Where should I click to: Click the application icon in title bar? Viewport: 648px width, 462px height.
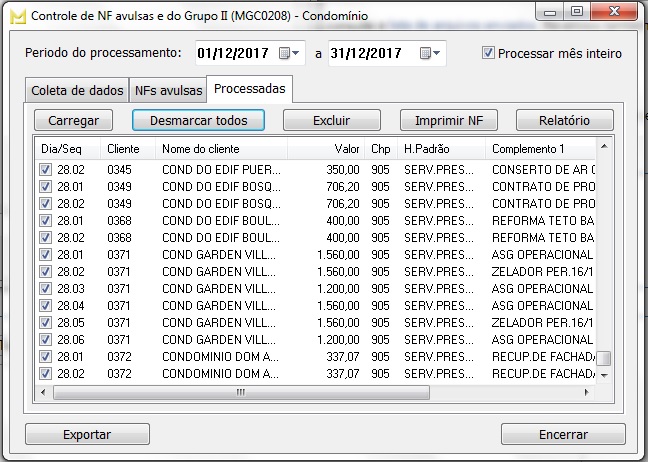(15, 15)
